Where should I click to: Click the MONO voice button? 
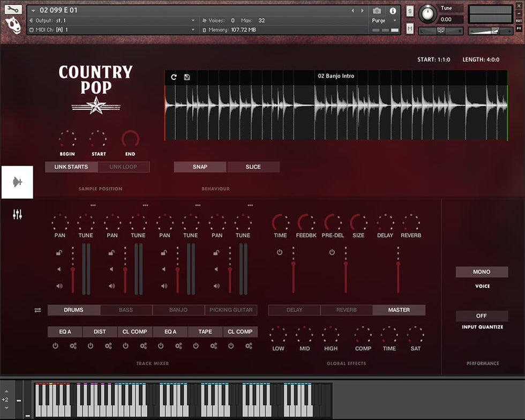point(482,272)
